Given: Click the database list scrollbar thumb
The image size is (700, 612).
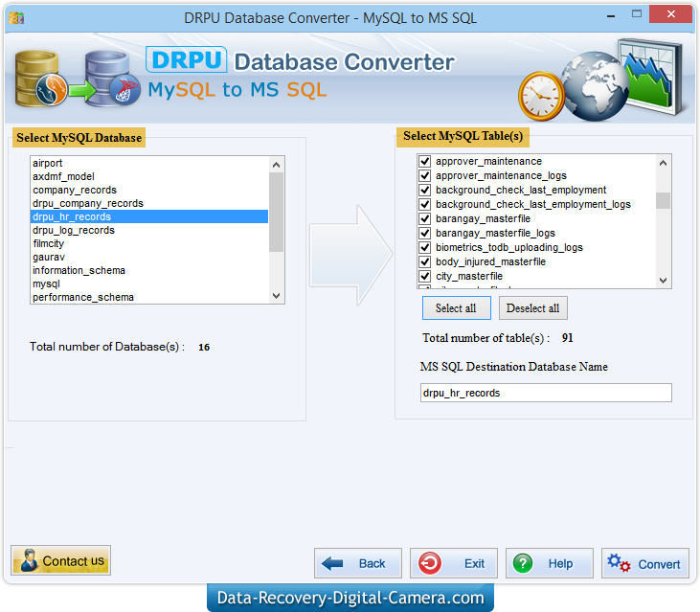Looking at the screenshot, I should (x=277, y=212).
